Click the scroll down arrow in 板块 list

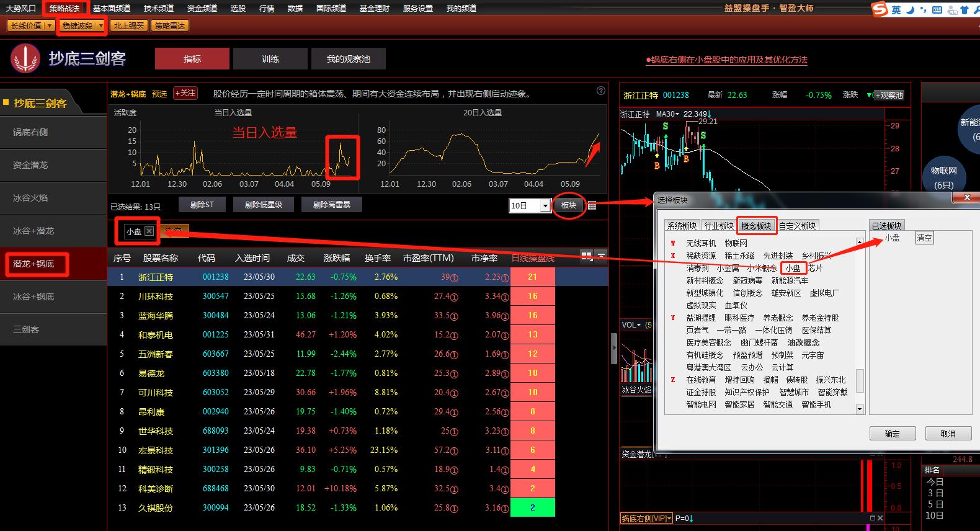860,409
